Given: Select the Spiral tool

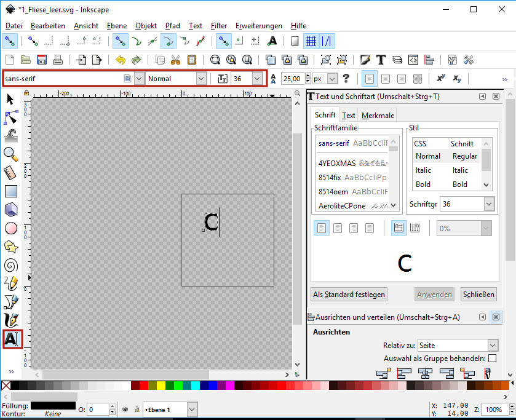Looking at the screenshot, I should pyautogui.click(x=11, y=265).
